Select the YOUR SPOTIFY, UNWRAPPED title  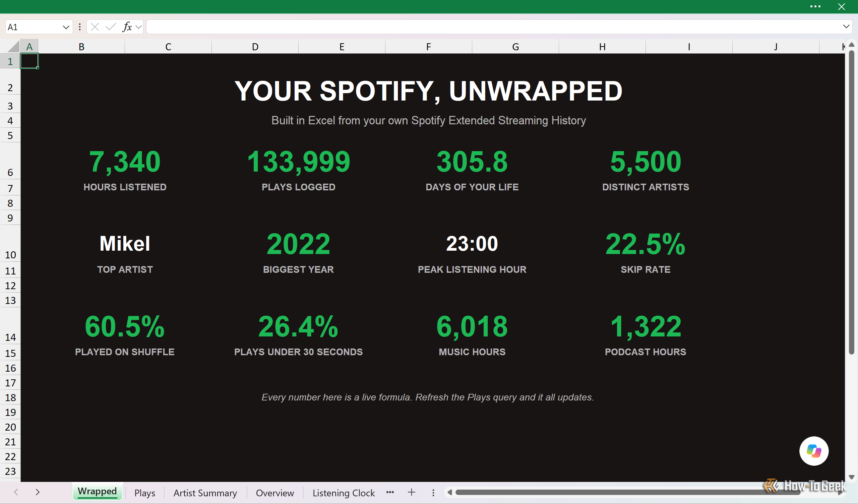click(x=428, y=91)
